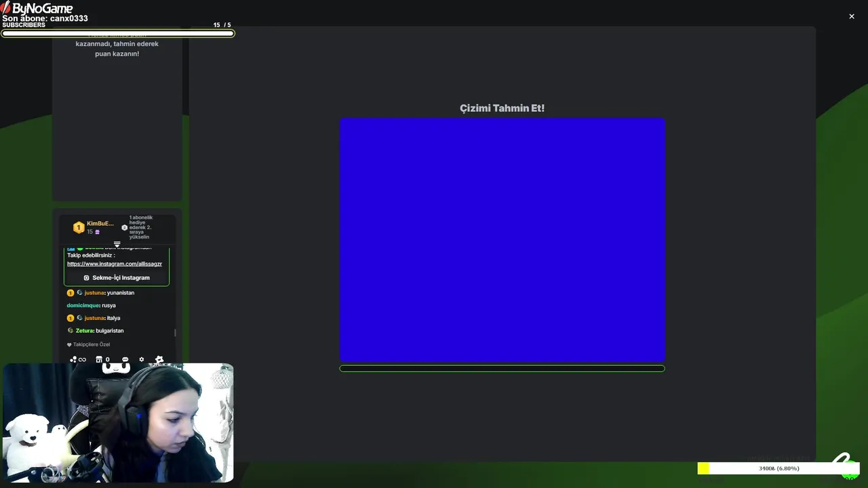Viewport: 868px width, 488px height.
Task: Click the Sekme-İçi Instagram button
Action: pyautogui.click(x=117, y=278)
